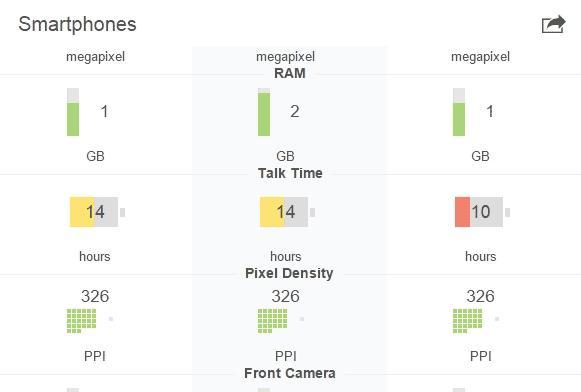Select the Pixel Density section label
The image size is (581, 392).
[289, 273]
